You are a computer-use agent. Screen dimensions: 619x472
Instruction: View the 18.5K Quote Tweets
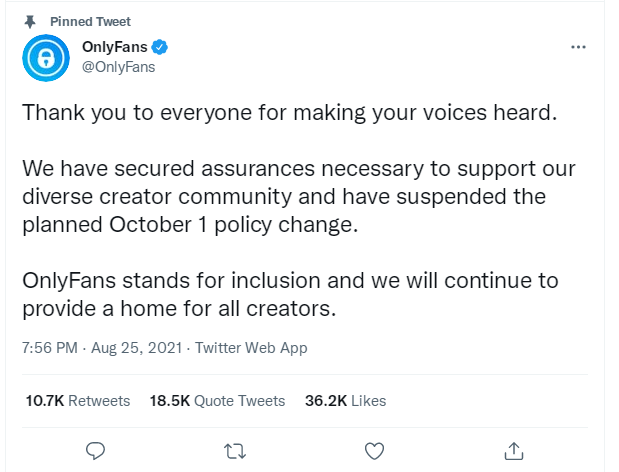pyautogui.click(x=217, y=400)
